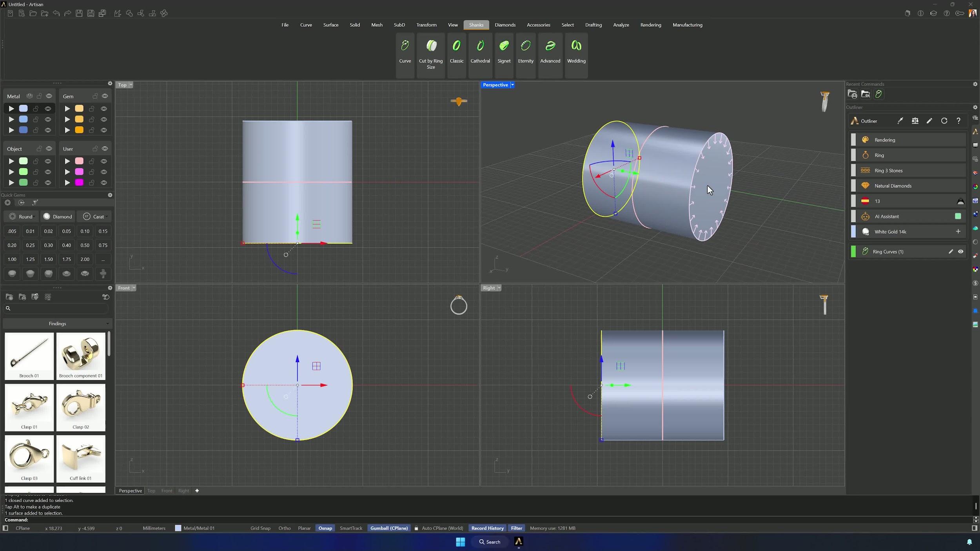Toggle Grid Snap in status bar
980x551 pixels.
pos(260,528)
